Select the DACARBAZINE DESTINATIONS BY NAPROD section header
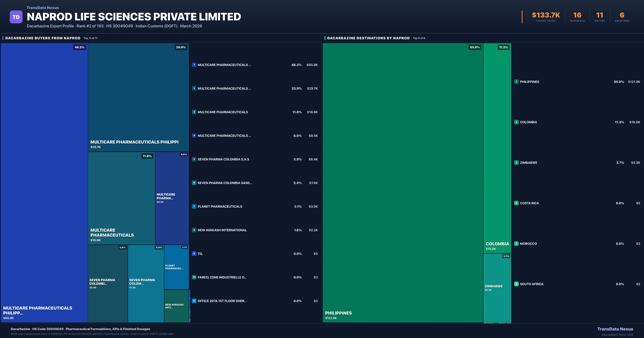Viewport: 644px width, 338px height. (x=369, y=38)
